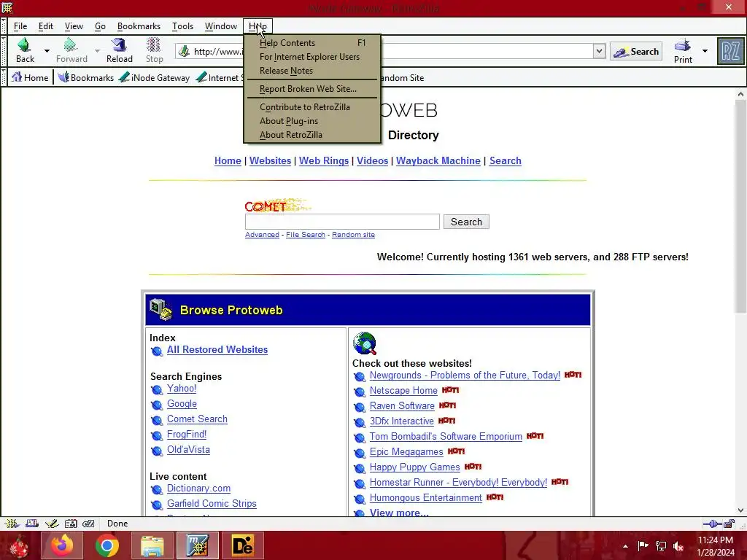Open Dictionary.com live content link
The width and height of the screenshot is (747, 560).
[x=198, y=489]
